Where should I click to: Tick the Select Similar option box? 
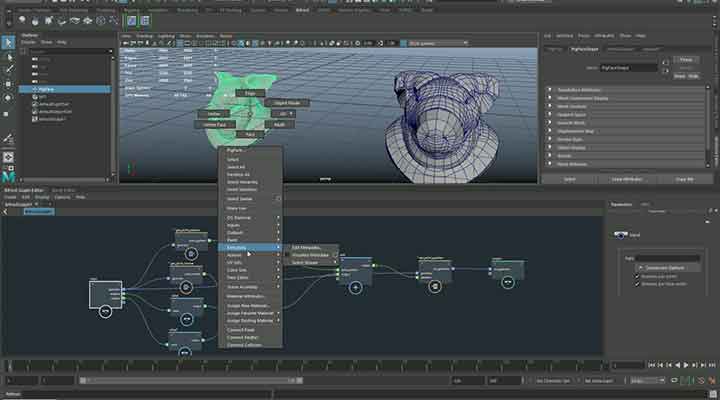[x=278, y=198]
